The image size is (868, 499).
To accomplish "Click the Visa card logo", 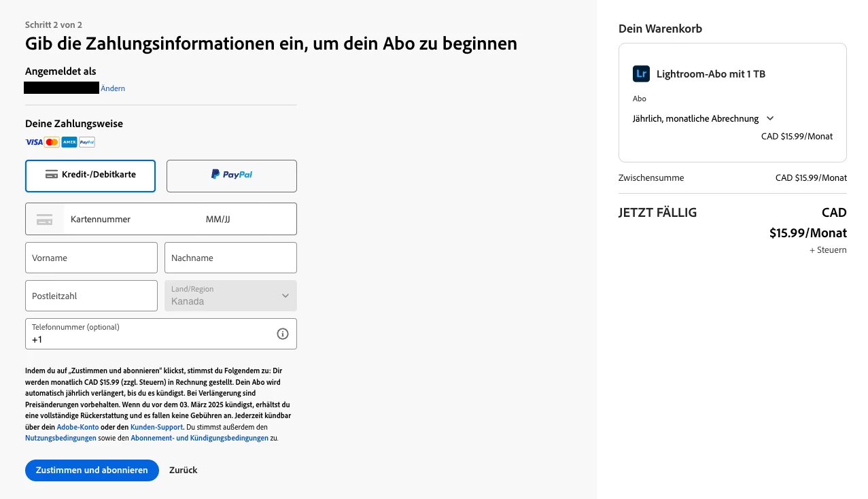I will tap(33, 142).
